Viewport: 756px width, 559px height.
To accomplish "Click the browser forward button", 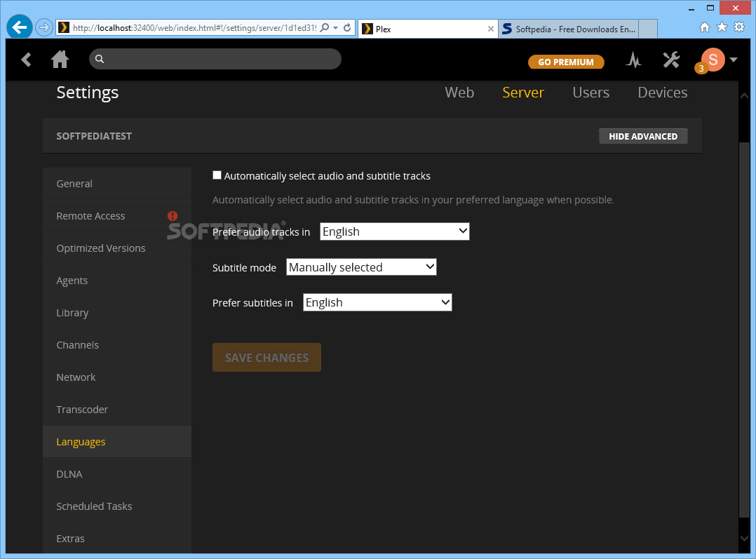I will pos(44,27).
